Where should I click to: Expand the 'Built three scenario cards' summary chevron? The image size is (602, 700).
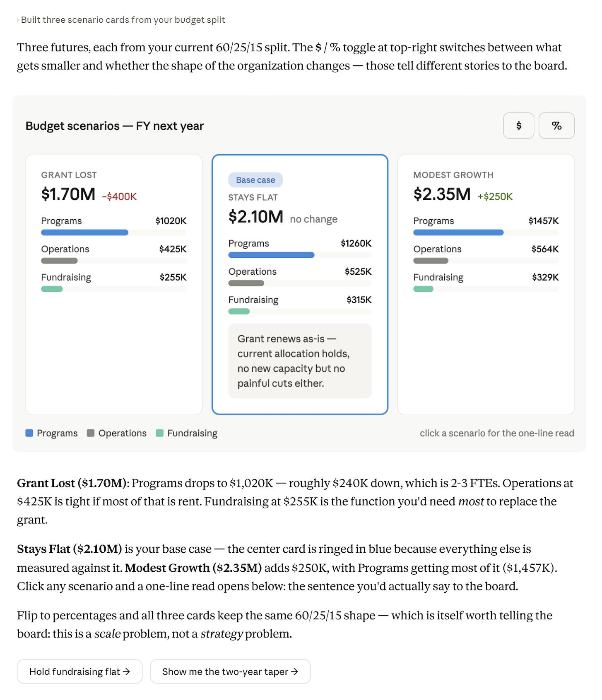18,20
